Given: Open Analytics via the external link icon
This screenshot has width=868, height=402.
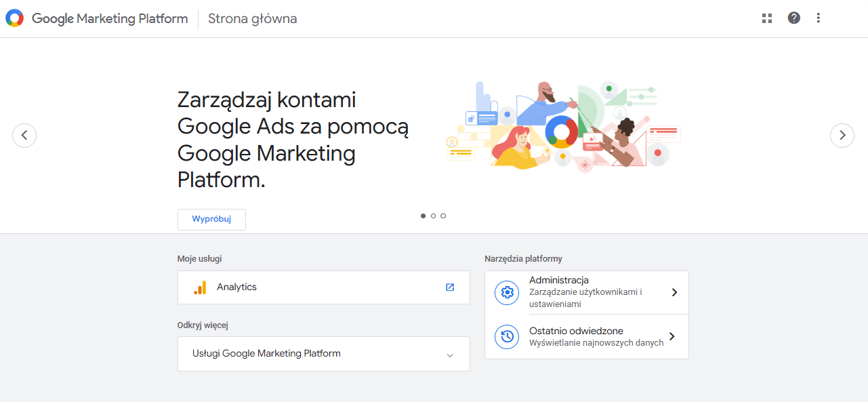Looking at the screenshot, I should [x=449, y=287].
